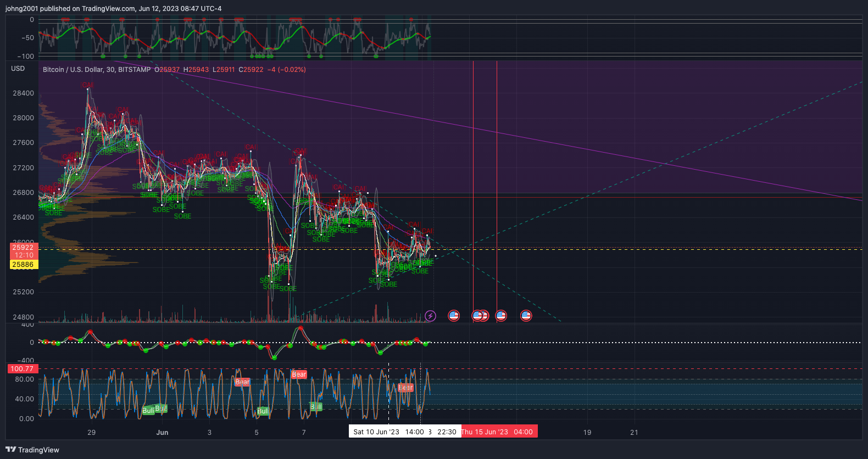Click the red current price label 25922
Image resolution: width=868 pixels, height=459 pixels.
click(x=23, y=248)
